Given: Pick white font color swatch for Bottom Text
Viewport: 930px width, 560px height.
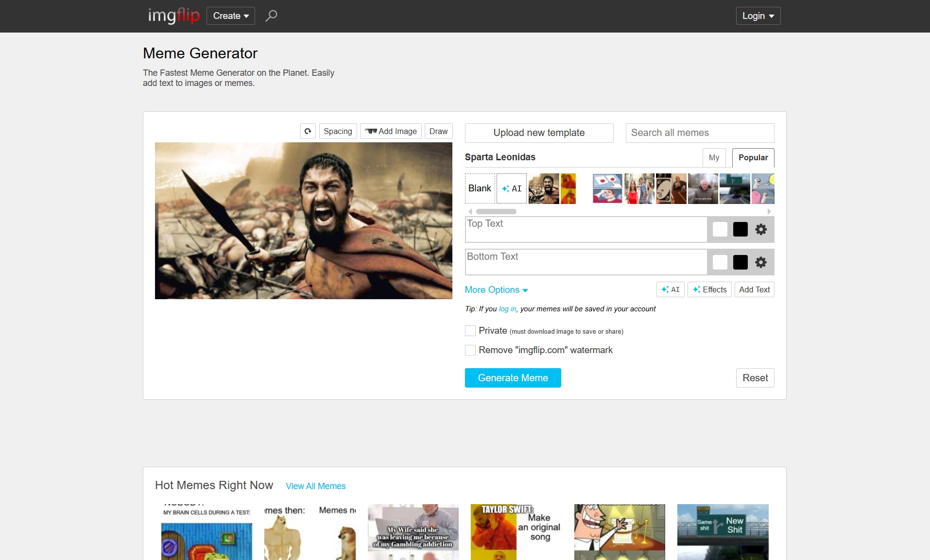Looking at the screenshot, I should click(720, 262).
